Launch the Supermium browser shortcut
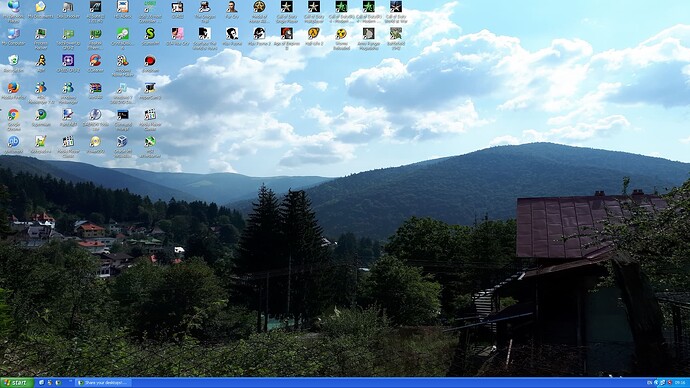 point(40,114)
